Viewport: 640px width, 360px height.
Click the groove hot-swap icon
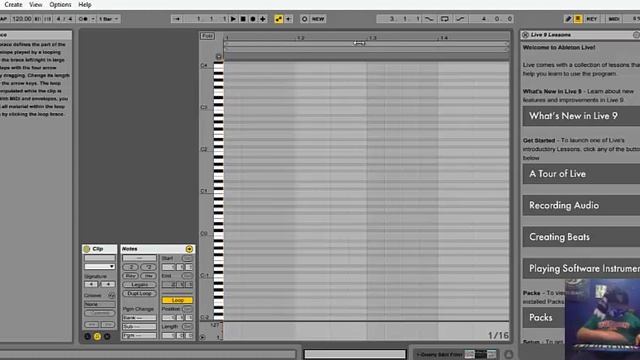pos(111,295)
